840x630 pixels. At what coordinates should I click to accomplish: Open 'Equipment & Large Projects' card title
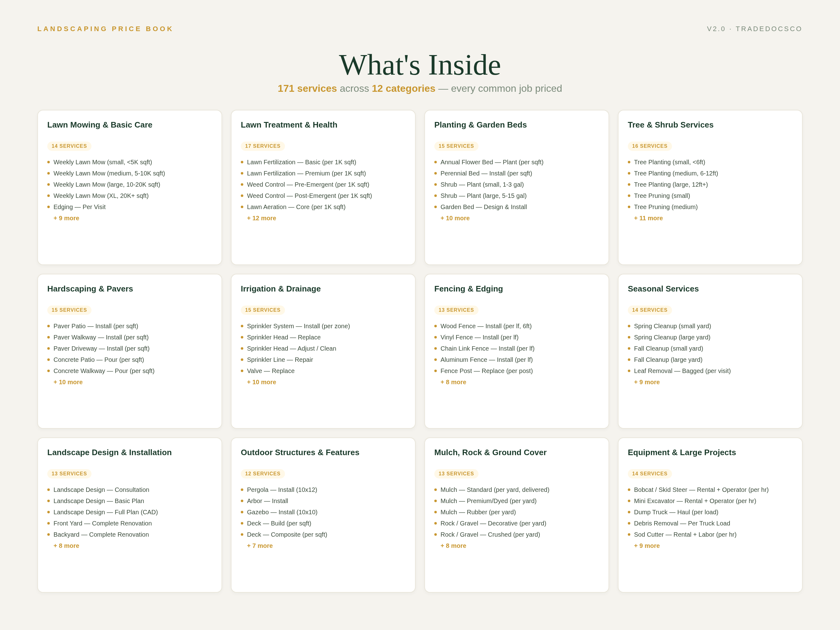coord(682,452)
